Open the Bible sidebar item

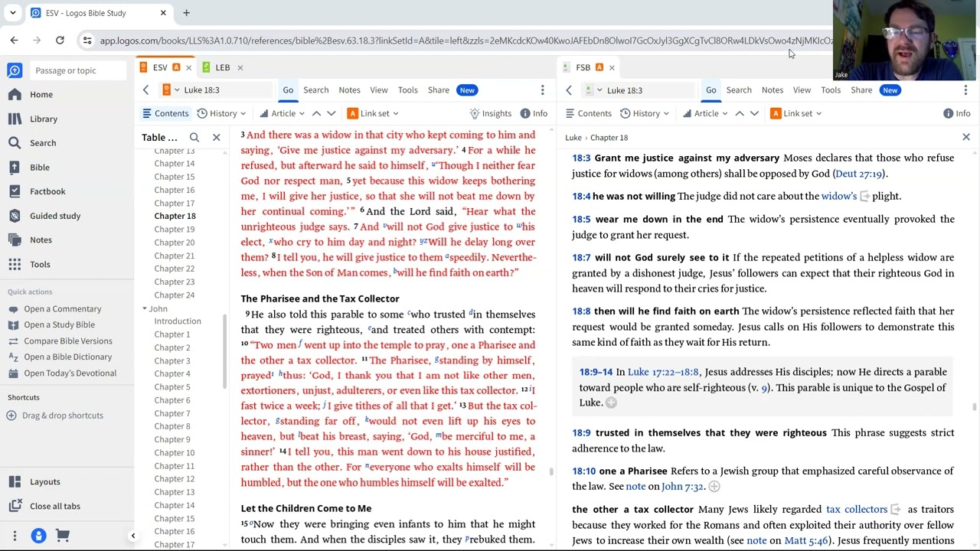click(40, 167)
